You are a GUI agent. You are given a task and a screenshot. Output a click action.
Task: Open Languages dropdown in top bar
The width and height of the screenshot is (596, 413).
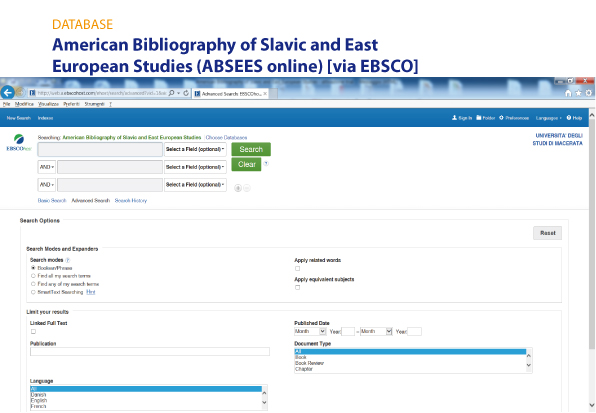(x=548, y=118)
